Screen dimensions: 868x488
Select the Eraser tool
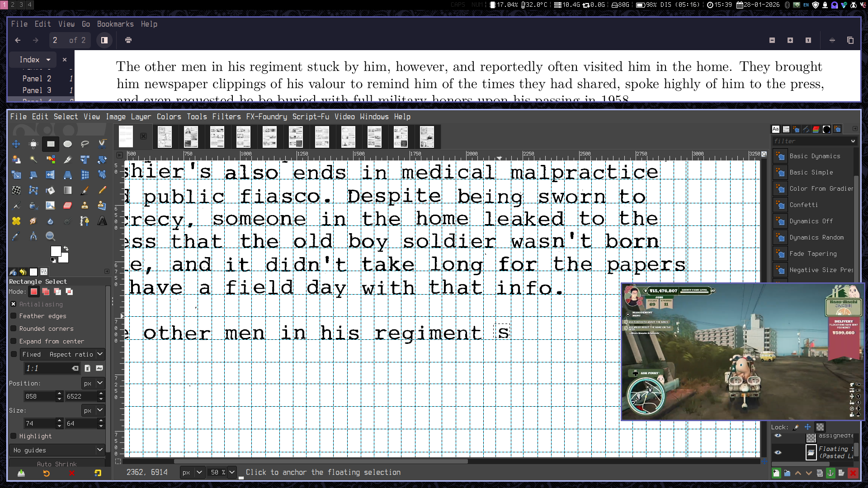point(67,206)
